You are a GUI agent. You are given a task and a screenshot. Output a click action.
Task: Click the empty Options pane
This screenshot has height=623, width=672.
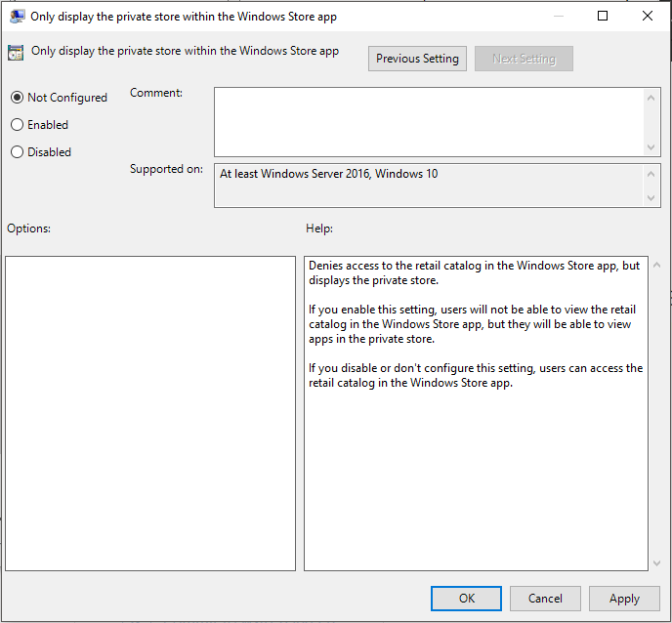tap(150, 413)
